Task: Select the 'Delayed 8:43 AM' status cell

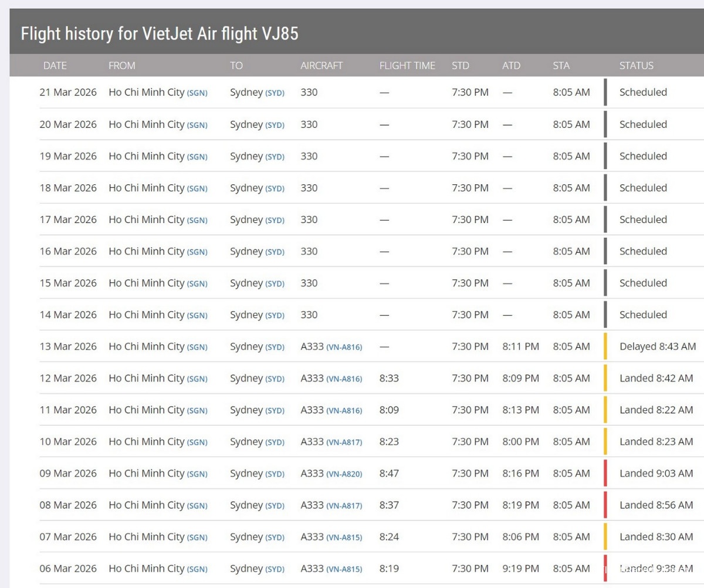Action: pos(658,346)
